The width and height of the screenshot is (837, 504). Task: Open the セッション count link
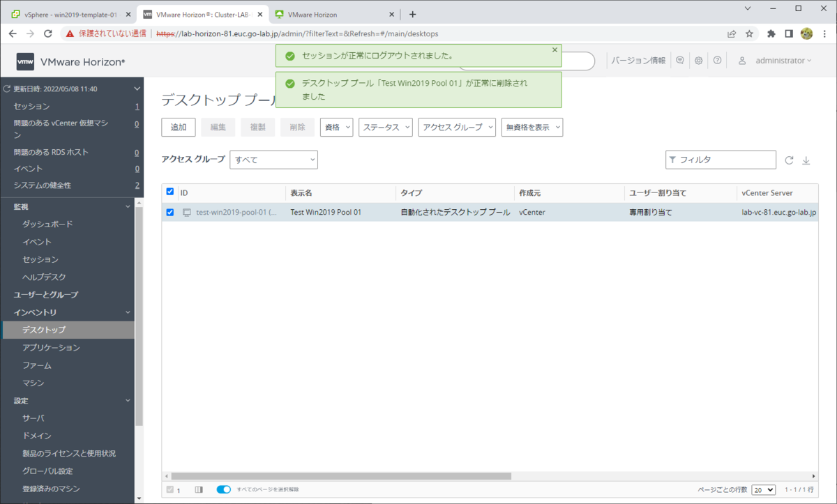137,106
